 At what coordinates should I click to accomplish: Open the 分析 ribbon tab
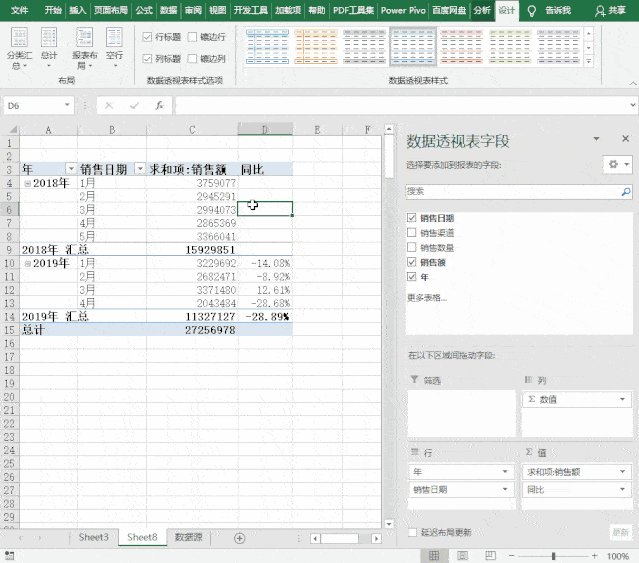coord(481,10)
